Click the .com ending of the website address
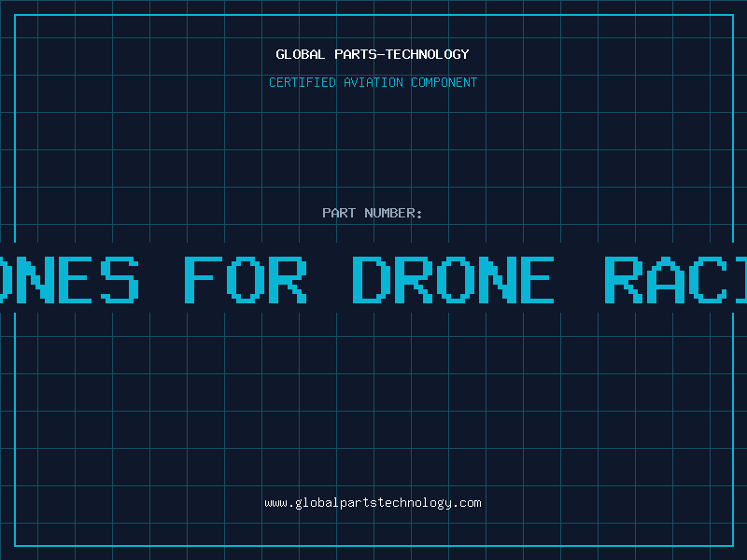The image size is (747, 560). pos(467,502)
